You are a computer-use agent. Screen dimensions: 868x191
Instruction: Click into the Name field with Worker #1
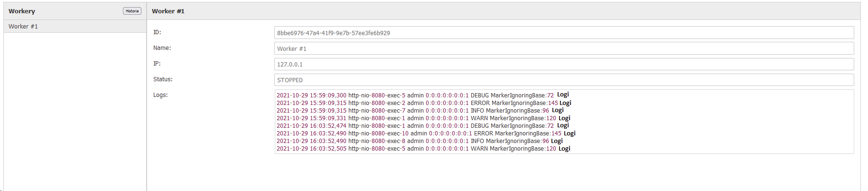tap(564, 48)
